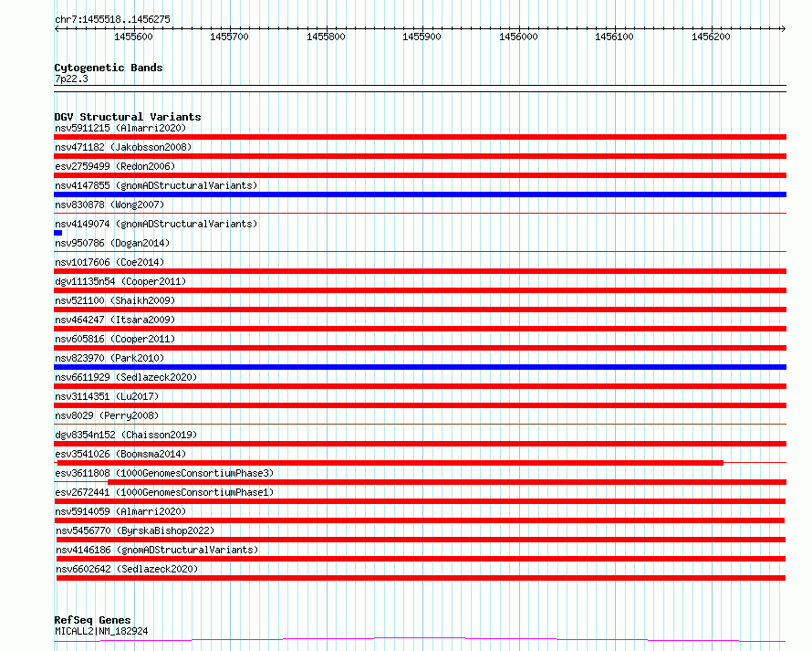Click the RefSeq Genes track title
Image resolution: width=812 pixels, height=651 pixels.
[92, 621]
